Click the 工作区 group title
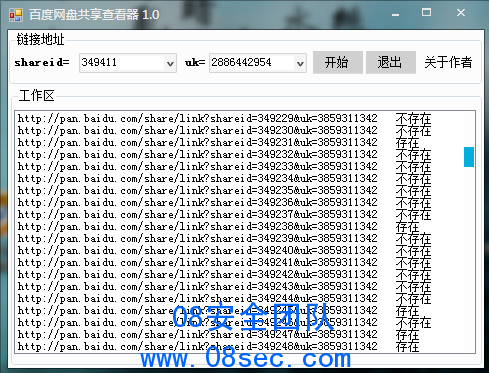 coord(37,96)
